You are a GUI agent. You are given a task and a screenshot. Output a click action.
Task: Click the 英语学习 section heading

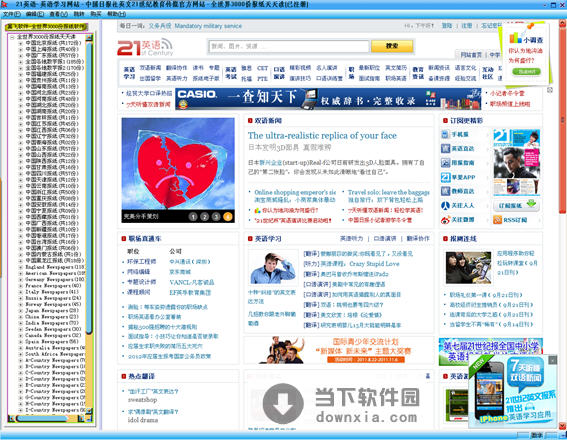tap(268, 239)
